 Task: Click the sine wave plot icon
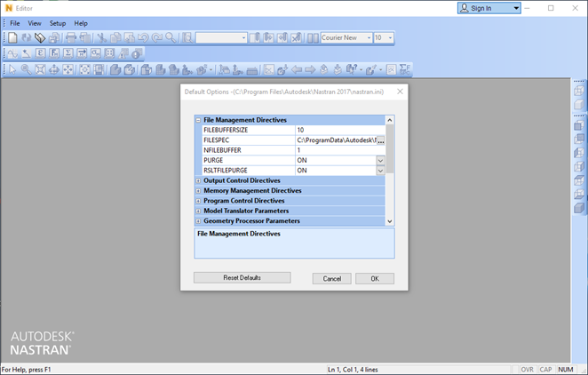[12, 53]
